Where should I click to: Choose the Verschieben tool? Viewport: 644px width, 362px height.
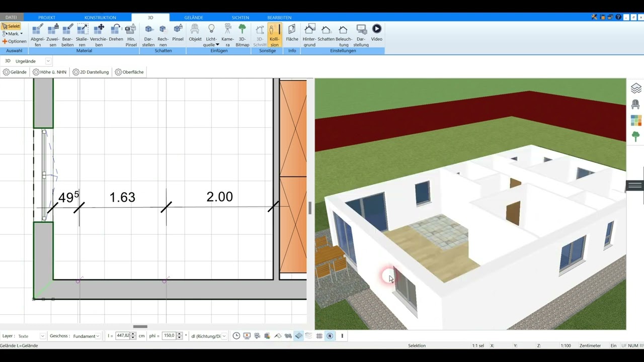99,35
